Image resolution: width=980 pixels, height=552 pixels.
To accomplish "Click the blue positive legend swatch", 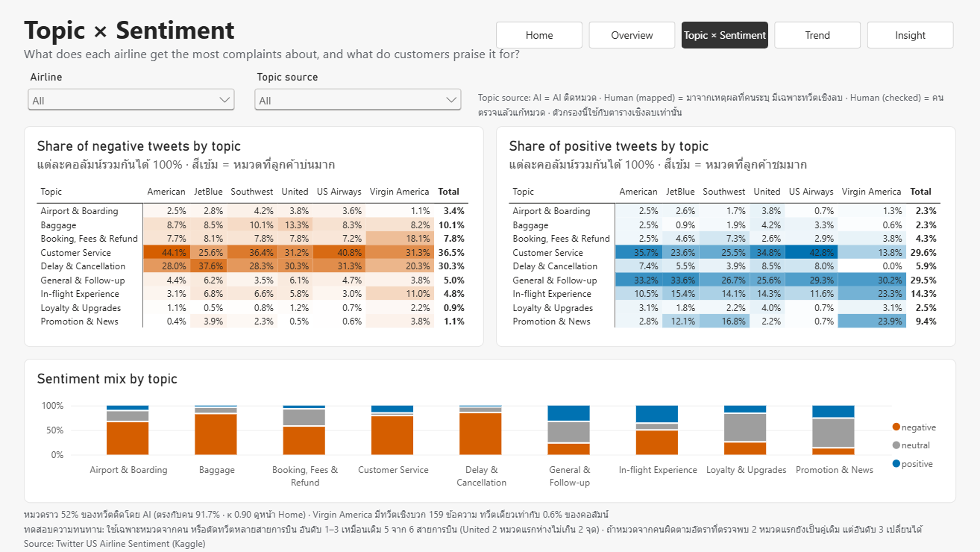I will coord(896,464).
